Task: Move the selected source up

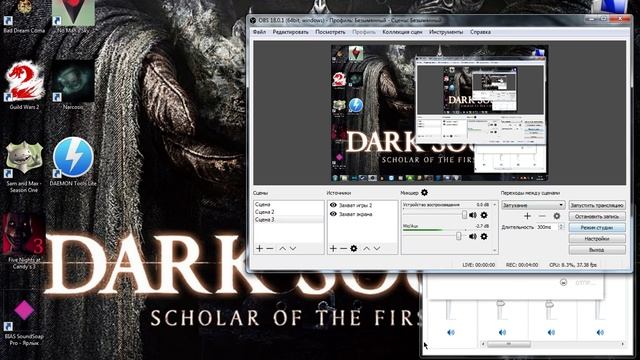Action: 367,248
